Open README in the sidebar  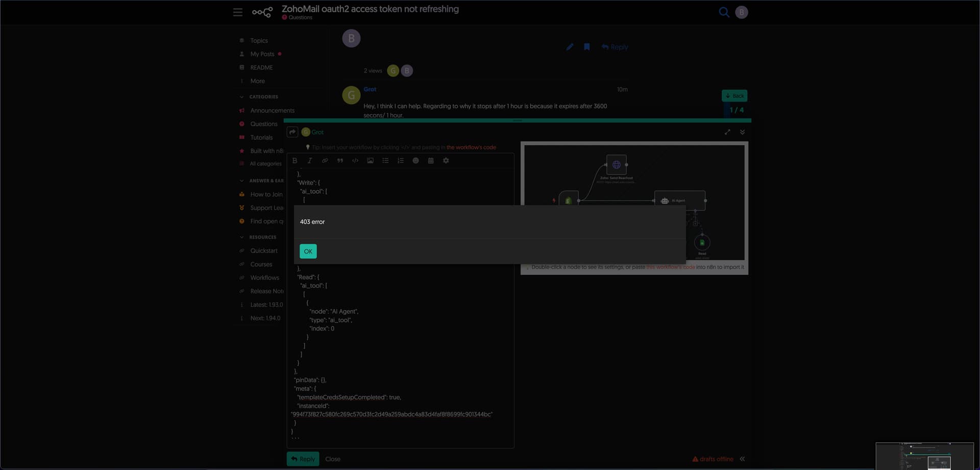[x=261, y=67]
